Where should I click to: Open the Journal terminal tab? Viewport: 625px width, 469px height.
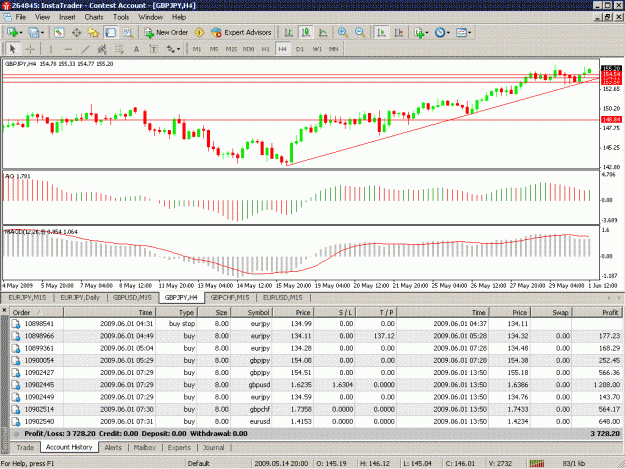(214, 447)
